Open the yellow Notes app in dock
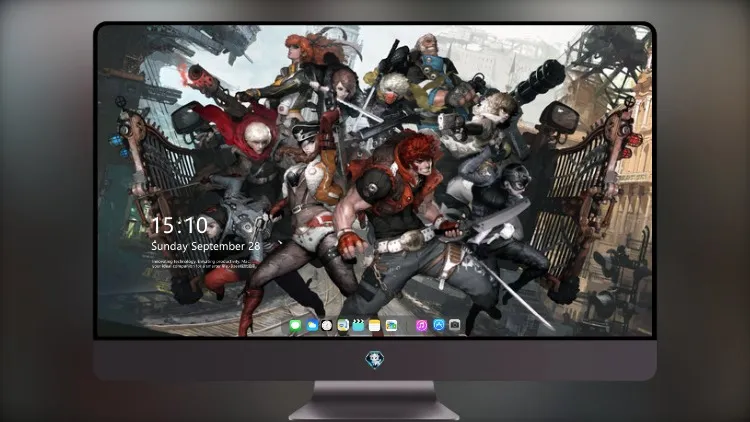750x422 pixels. [375, 326]
